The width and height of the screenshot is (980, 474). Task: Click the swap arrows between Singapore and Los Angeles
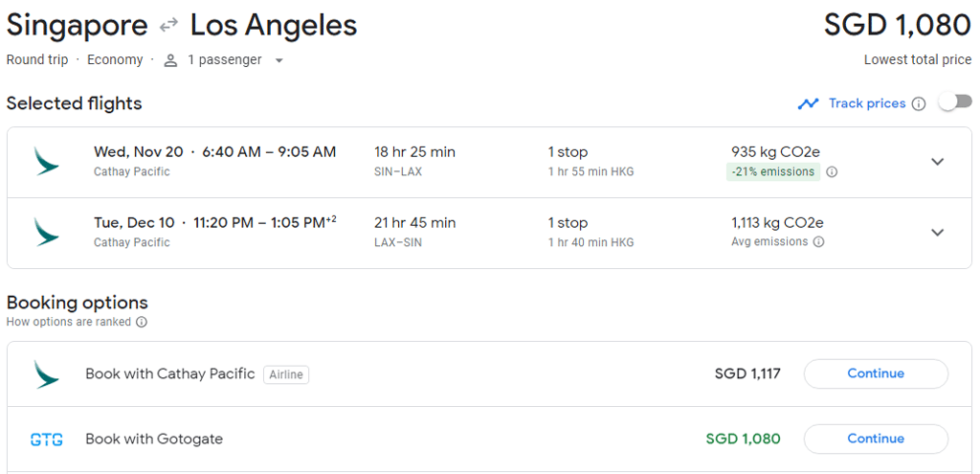(x=169, y=27)
